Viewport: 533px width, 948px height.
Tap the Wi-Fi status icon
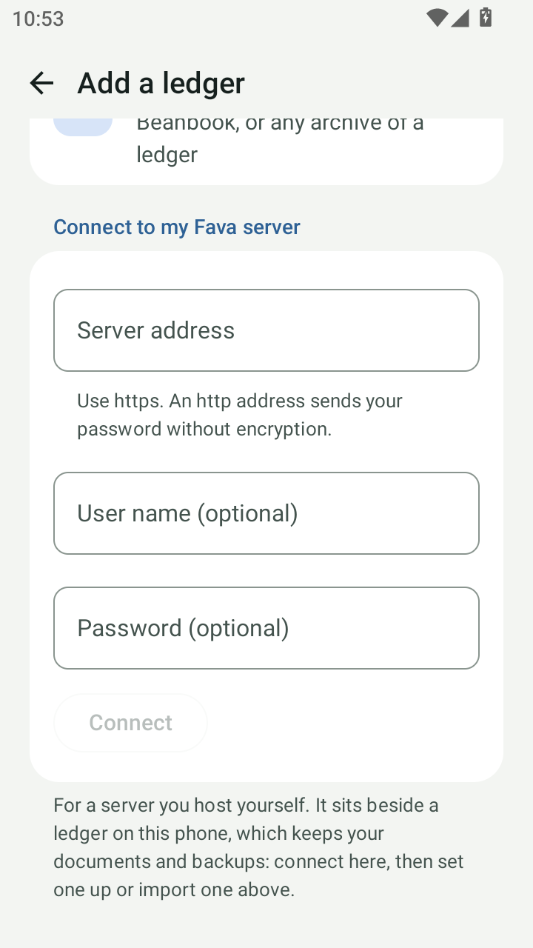click(436, 18)
